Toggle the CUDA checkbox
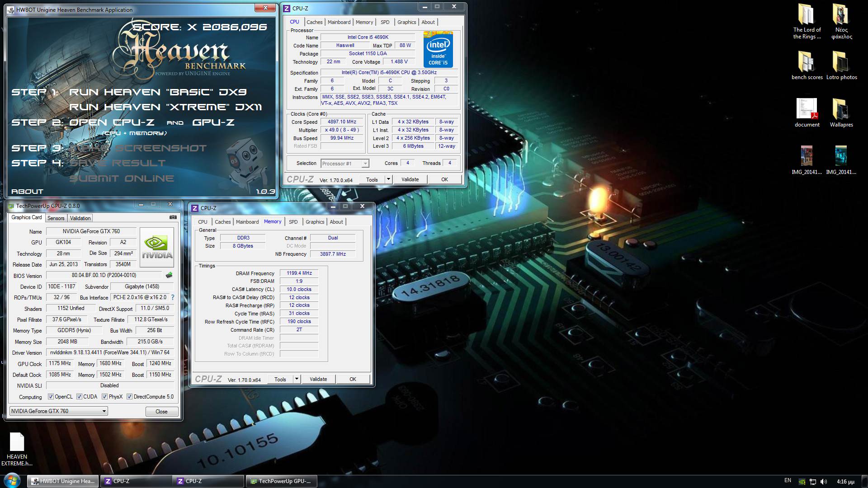This screenshot has width=868, height=488. (79, 397)
